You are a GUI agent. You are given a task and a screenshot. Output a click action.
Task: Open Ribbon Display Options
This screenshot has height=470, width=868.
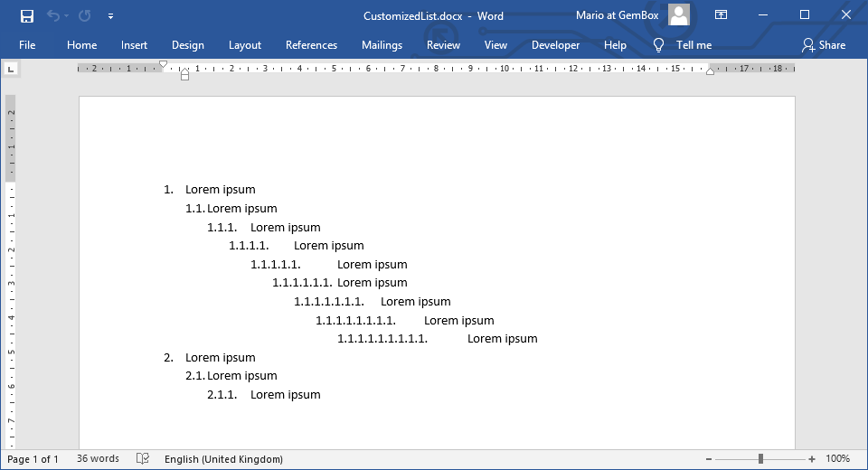click(721, 15)
